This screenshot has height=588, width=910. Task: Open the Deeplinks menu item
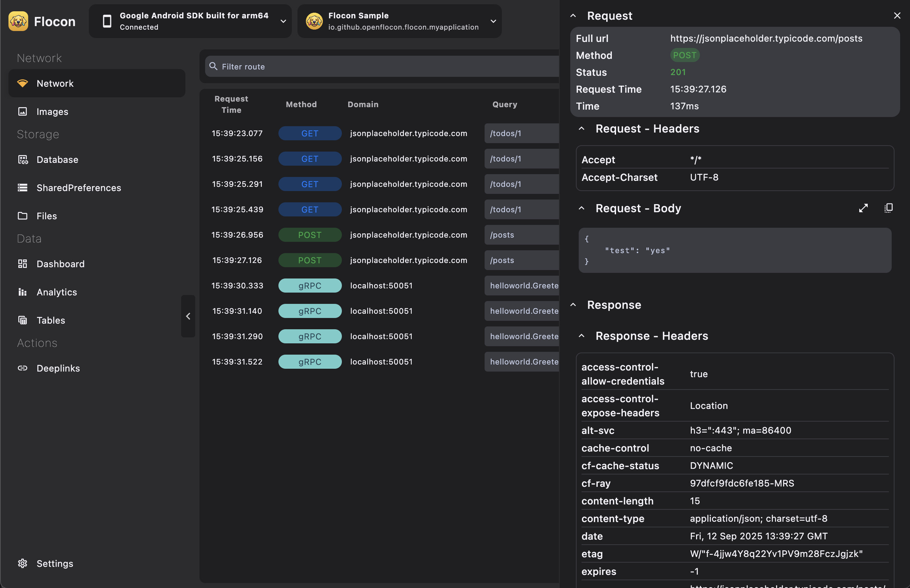coord(97,368)
